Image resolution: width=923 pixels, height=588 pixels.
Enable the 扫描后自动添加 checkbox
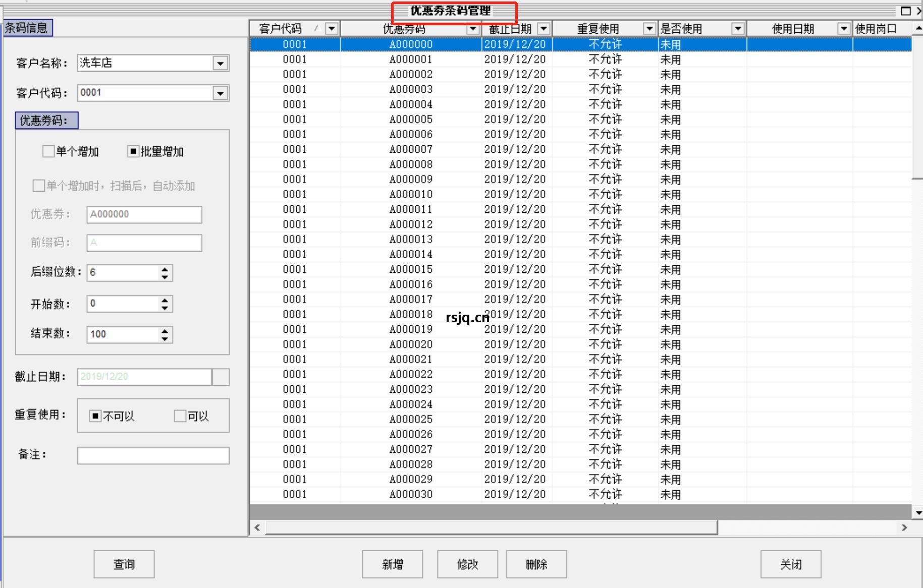coord(38,186)
